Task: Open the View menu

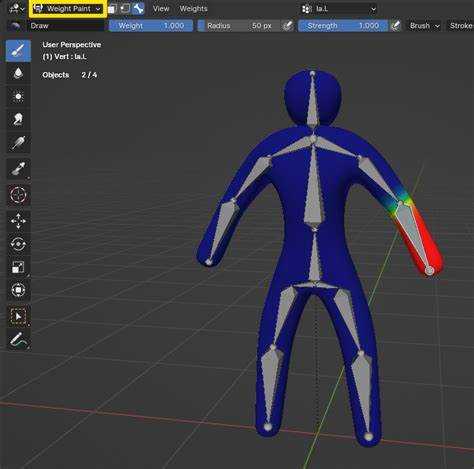Action: coord(161,9)
